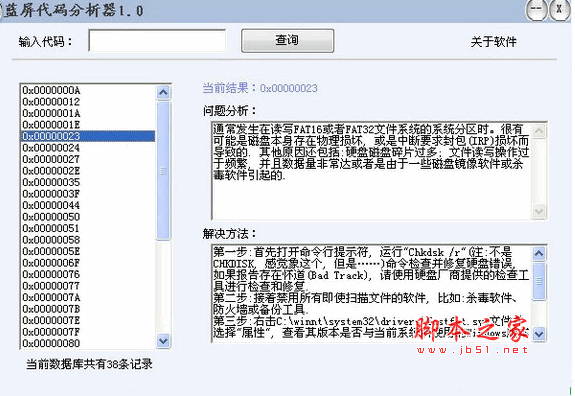Click inside the 解决方法 text area
575x396 pixels.
click(x=372, y=293)
